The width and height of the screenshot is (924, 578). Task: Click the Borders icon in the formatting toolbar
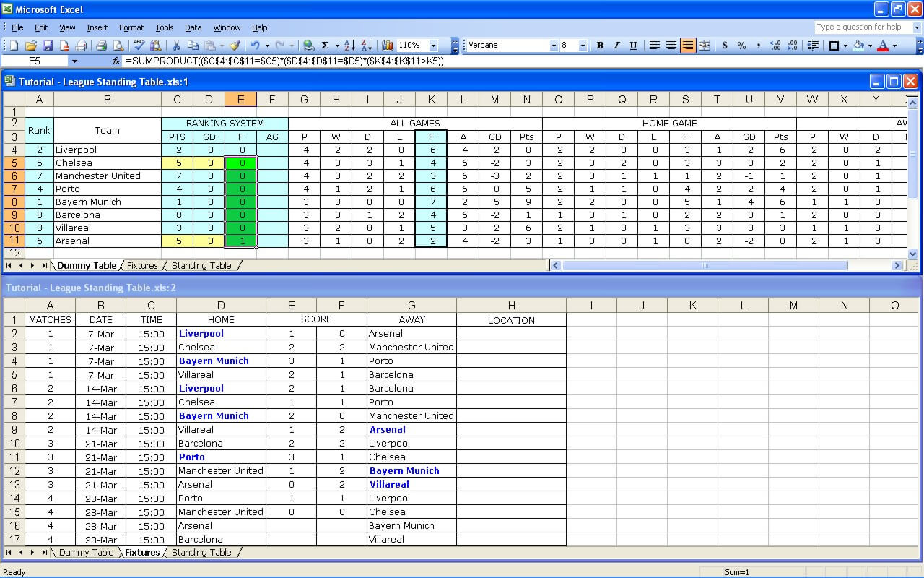834,46
